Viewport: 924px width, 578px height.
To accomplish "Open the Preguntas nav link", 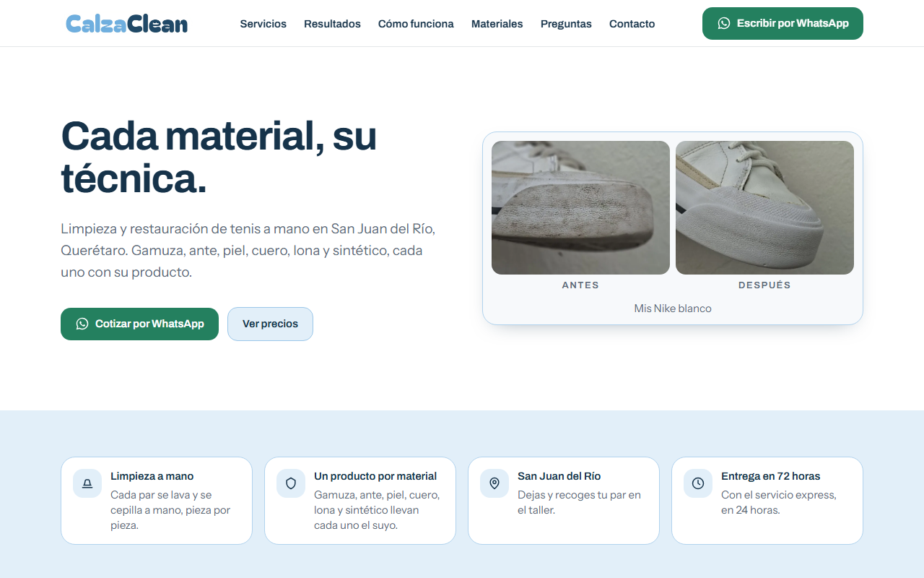I will tap(566, 24).
